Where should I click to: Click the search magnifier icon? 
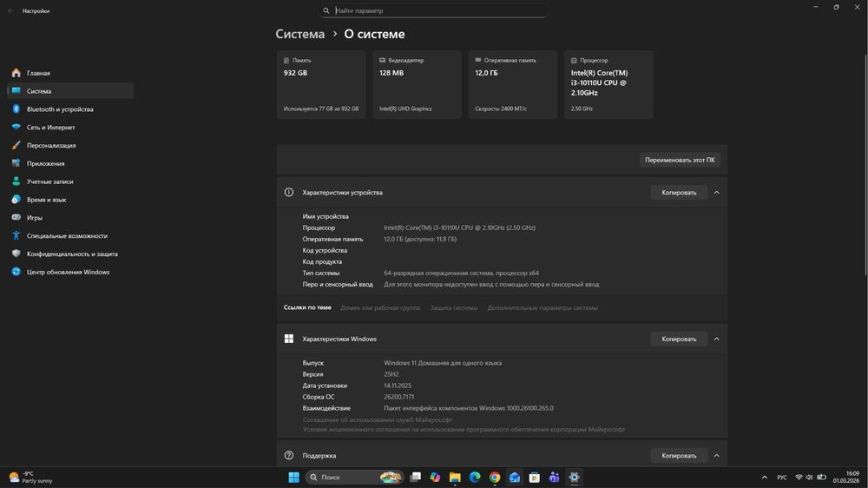click(326, 10)
